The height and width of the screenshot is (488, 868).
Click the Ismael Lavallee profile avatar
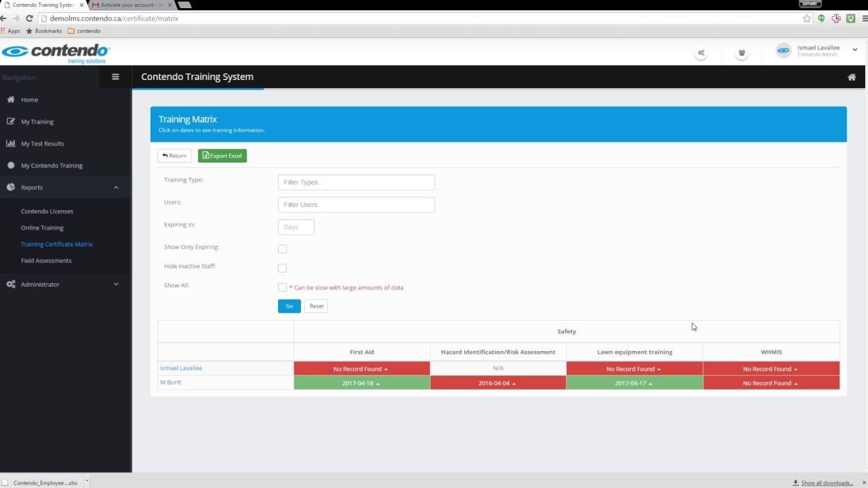(x=783, y=51)
